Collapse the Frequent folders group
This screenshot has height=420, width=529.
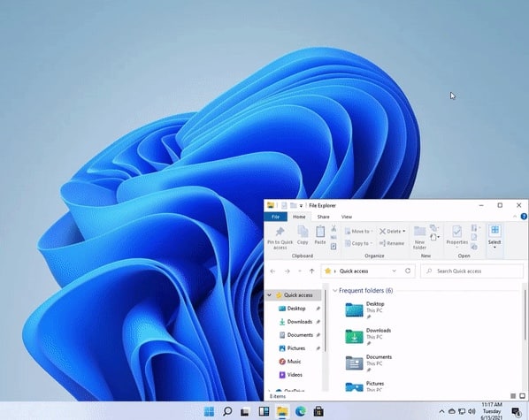[x=335, y=290]
